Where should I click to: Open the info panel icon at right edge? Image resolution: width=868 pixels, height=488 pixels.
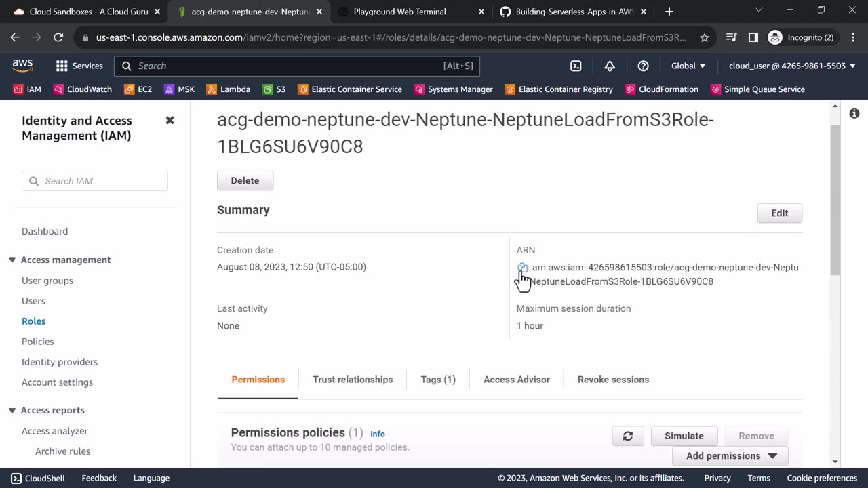pos(854,113)
